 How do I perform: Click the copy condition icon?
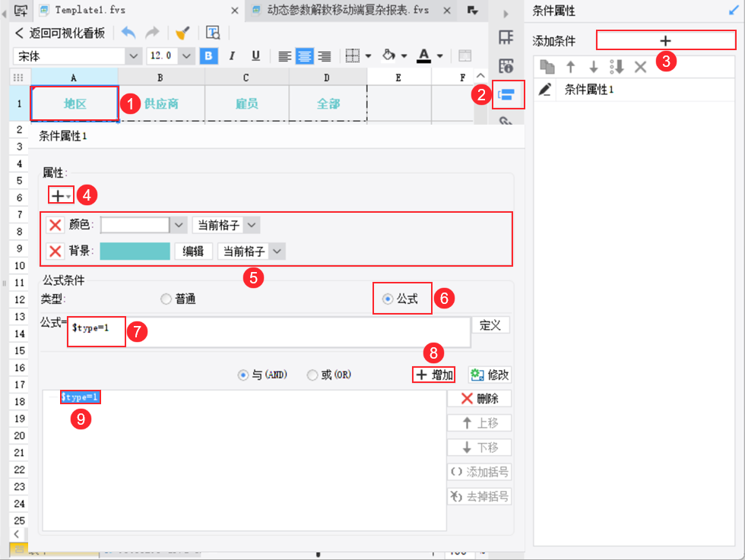(547, 67)
